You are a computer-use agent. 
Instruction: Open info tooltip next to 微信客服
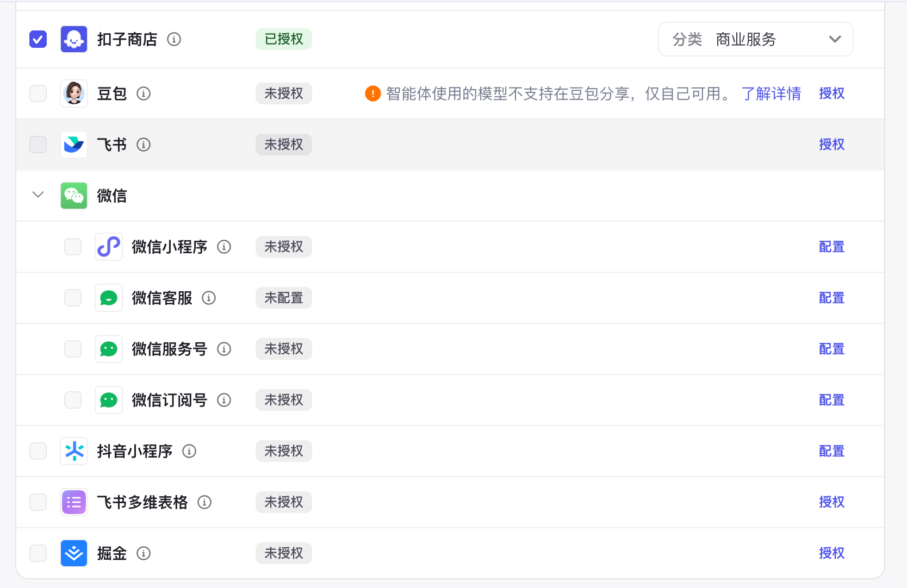(x=209, y=298)
